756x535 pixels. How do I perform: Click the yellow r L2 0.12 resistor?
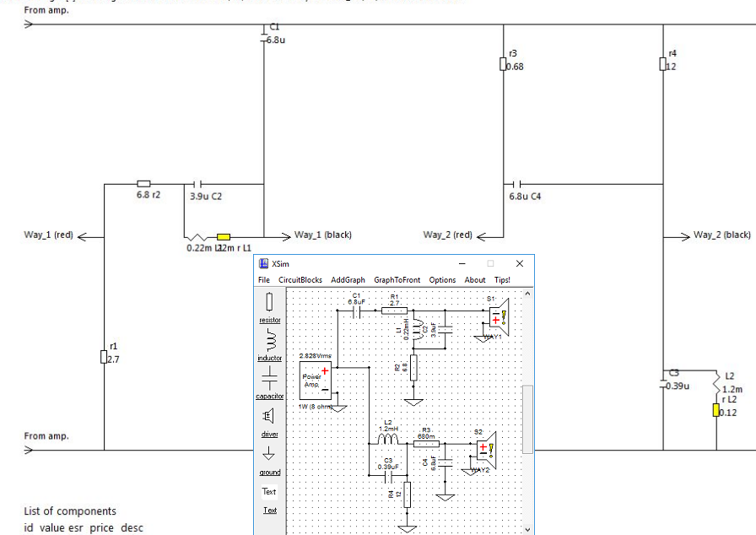[716, 410]
